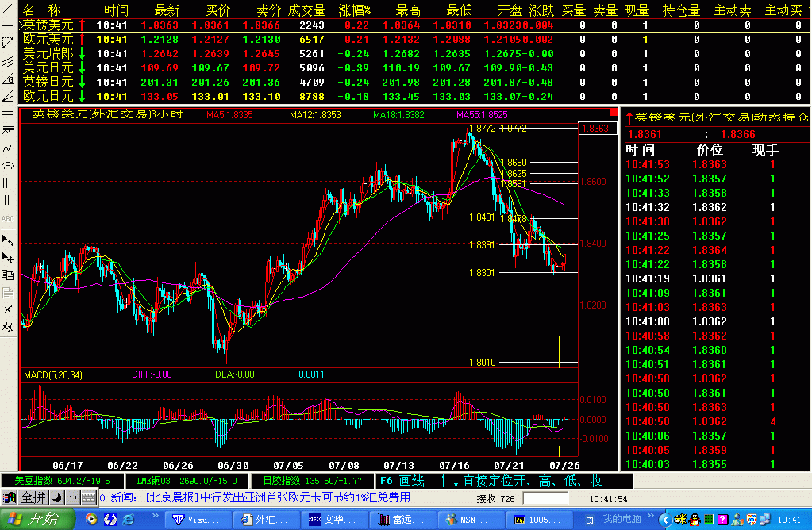Select the 英镑日元 quote row
This screenshot has height=530, width=812.
[415, 82]
